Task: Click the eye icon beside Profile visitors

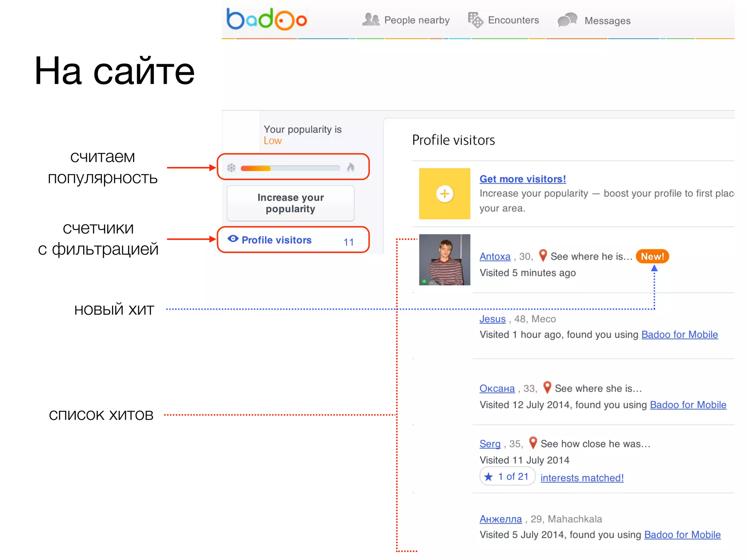Action: pyautogui.click(x=233, y=239)
